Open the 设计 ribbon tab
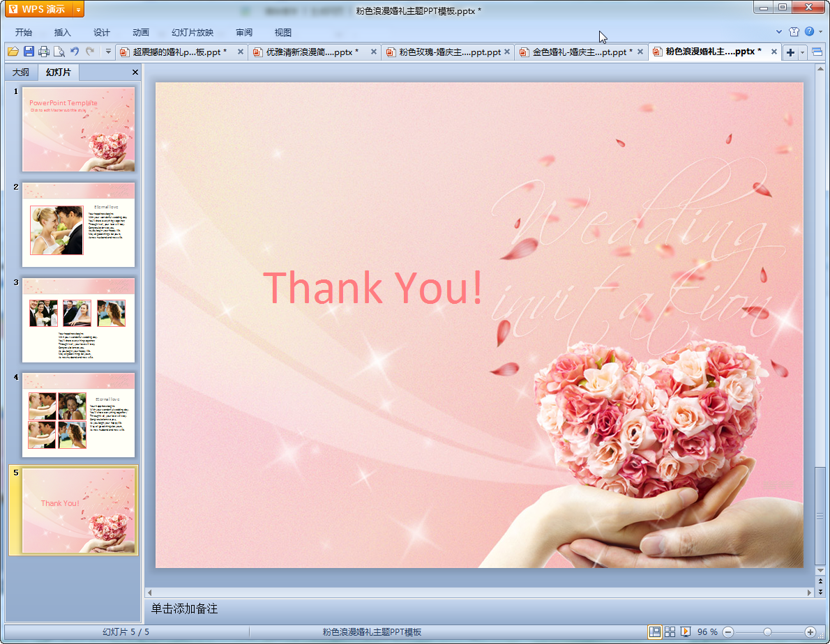This screenshot has height=644, width=830. click(101, 32)
